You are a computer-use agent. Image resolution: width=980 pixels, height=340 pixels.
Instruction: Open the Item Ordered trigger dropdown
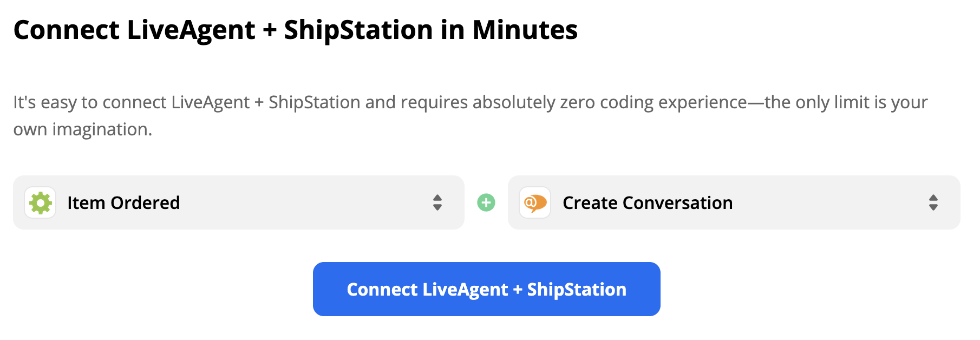238,202
